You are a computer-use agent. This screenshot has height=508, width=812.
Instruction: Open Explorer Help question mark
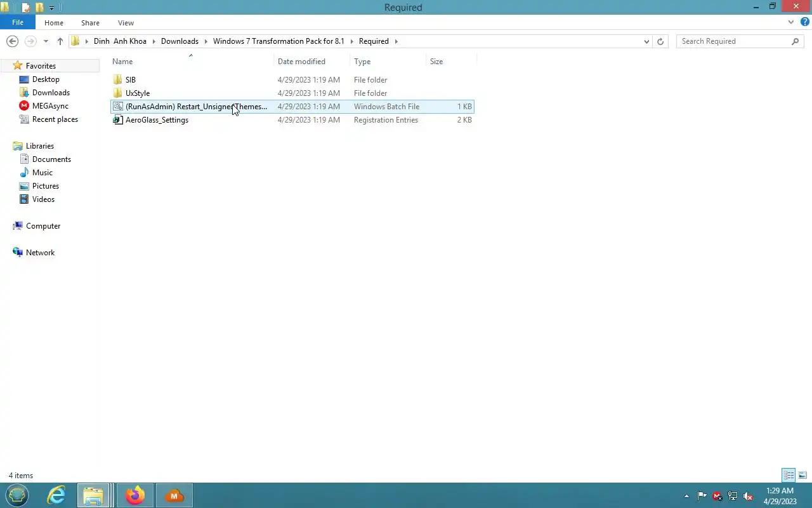click(x=804, y=22)
